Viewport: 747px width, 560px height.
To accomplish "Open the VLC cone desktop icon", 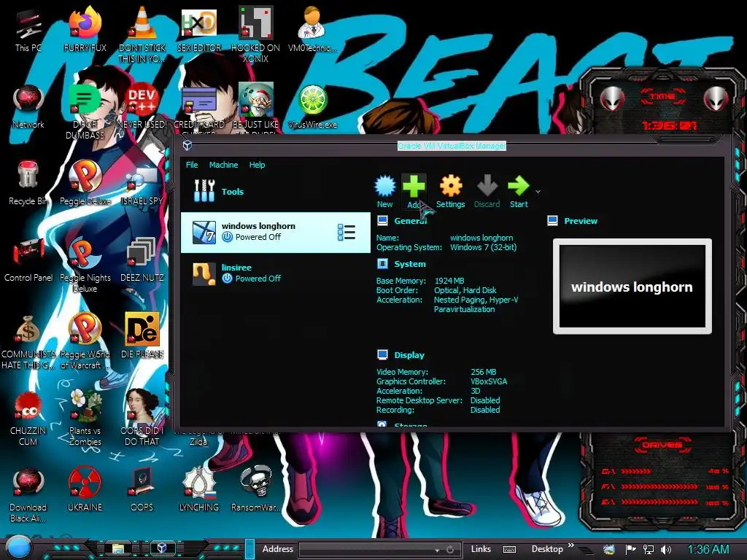I will pos(142,23).
